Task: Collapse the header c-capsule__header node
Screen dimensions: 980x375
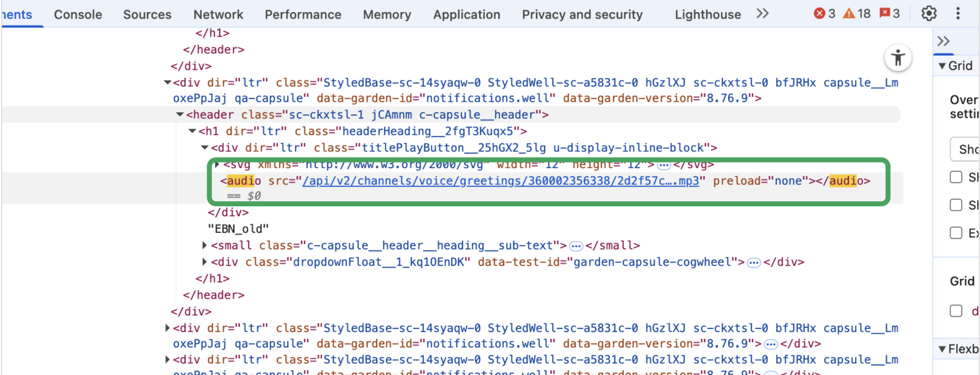Action: tap(180, 114)
